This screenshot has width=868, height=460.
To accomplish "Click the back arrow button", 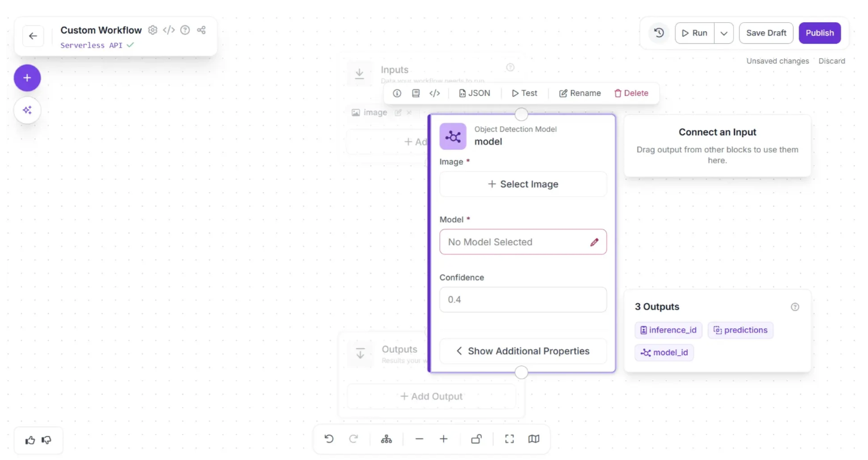I will click(x=33, y=36).
